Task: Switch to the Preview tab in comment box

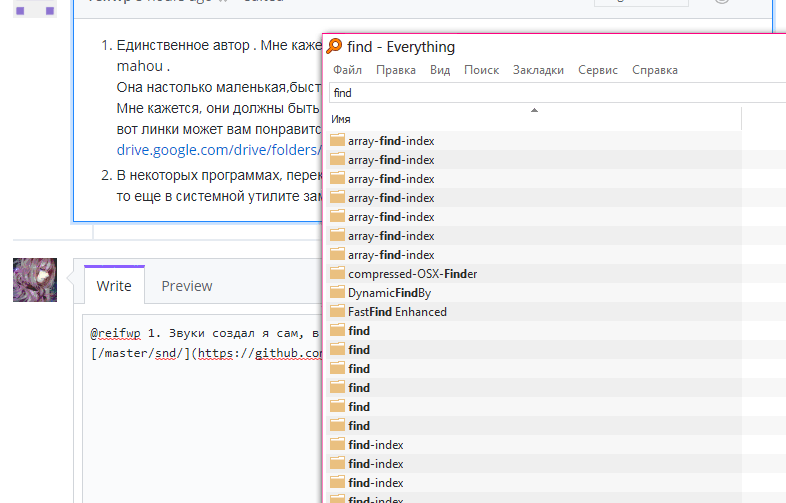Action: pyautogui.click(x=186, y=286)
